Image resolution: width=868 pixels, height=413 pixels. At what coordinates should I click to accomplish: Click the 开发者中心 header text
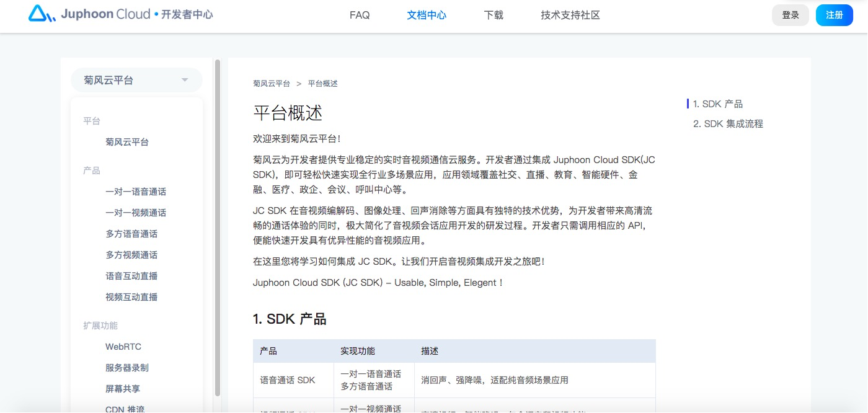point(187,14)
